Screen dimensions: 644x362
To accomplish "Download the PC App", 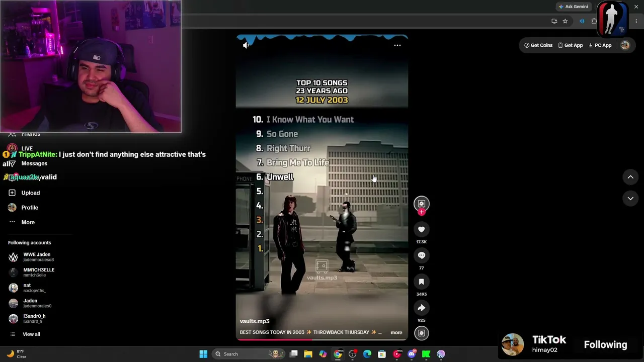I will click(600, 45).
